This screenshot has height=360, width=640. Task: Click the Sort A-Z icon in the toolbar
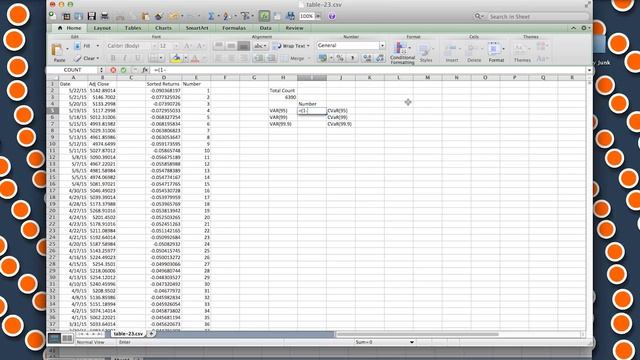[x=227, y=16]
